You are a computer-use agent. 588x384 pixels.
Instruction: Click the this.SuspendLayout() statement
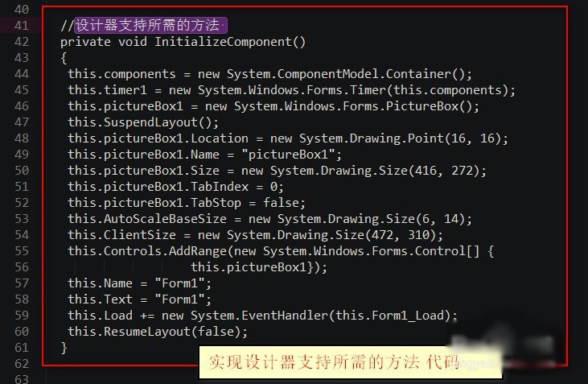coord(143,122)
